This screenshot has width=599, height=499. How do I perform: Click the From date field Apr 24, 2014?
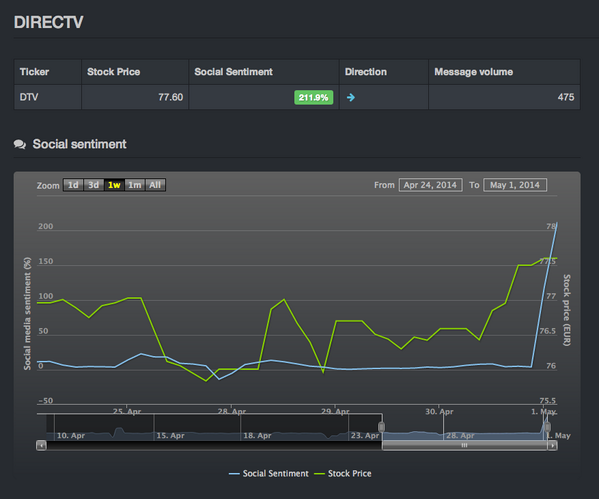pyautogui.click(x=431, y=185)
